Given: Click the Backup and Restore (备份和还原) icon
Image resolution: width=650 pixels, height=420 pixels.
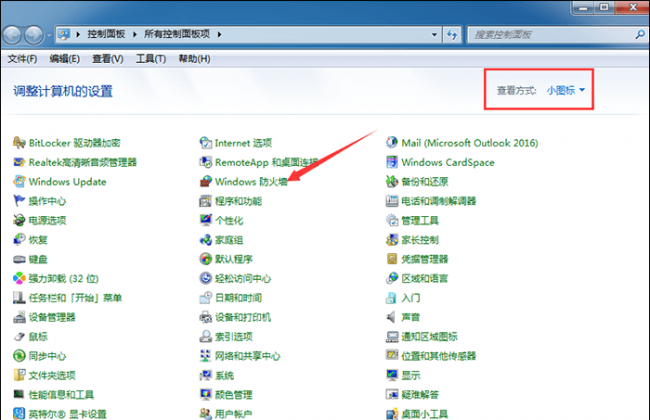Looking at the screenshot, I should tap(392, 182).
